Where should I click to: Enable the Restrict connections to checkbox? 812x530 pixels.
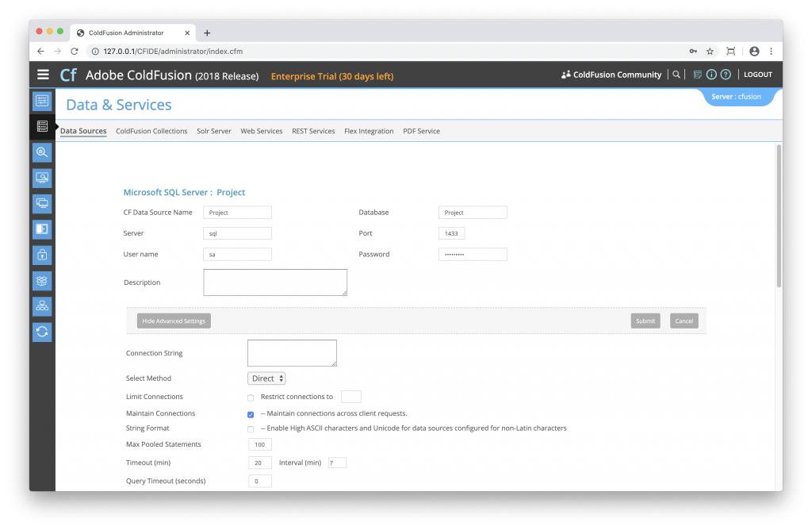251,397
